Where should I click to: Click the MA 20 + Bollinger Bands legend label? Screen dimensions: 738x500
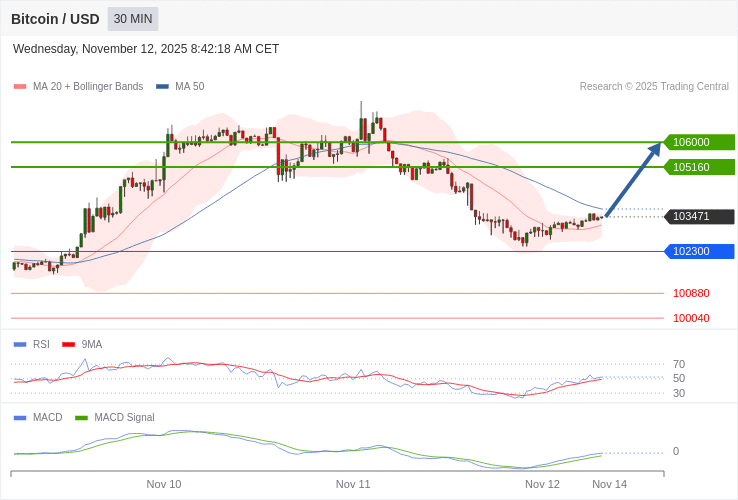[88, 87]
